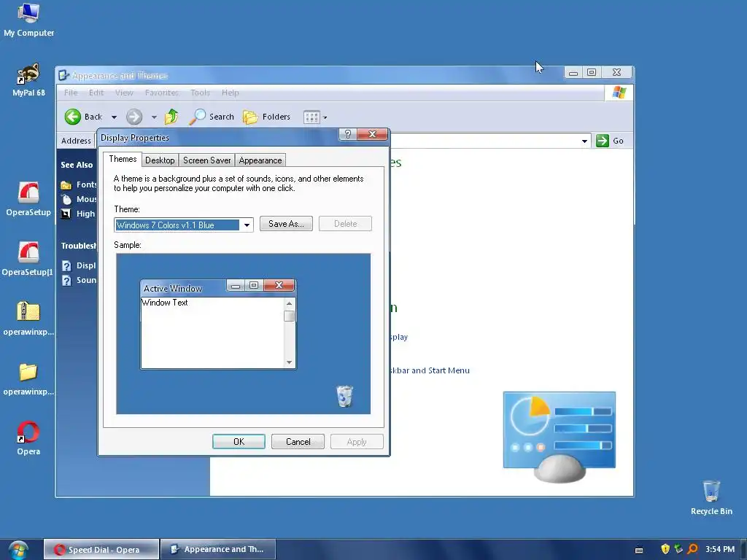Image resolution: width=747 pixels, height=560 pixels.
Task: Open the File menu
Action: (71, 93)
